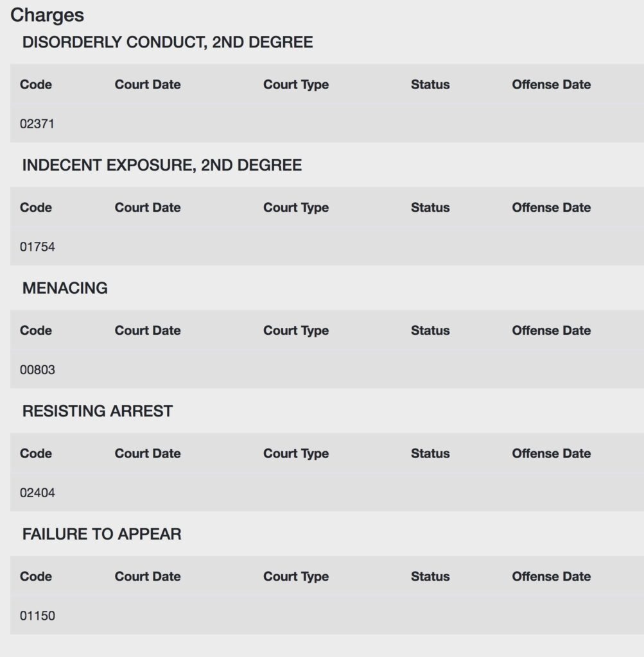
Task: Click the Menacing charge heading
Action: (x=65, y=288)
